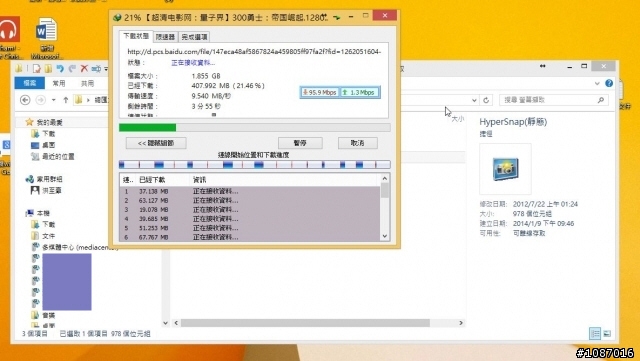This screenshot has width=640, height=361.
Task: Select connection row 2 with 63.127 MB
Action: pyautogui.click(x=250, y=201)
